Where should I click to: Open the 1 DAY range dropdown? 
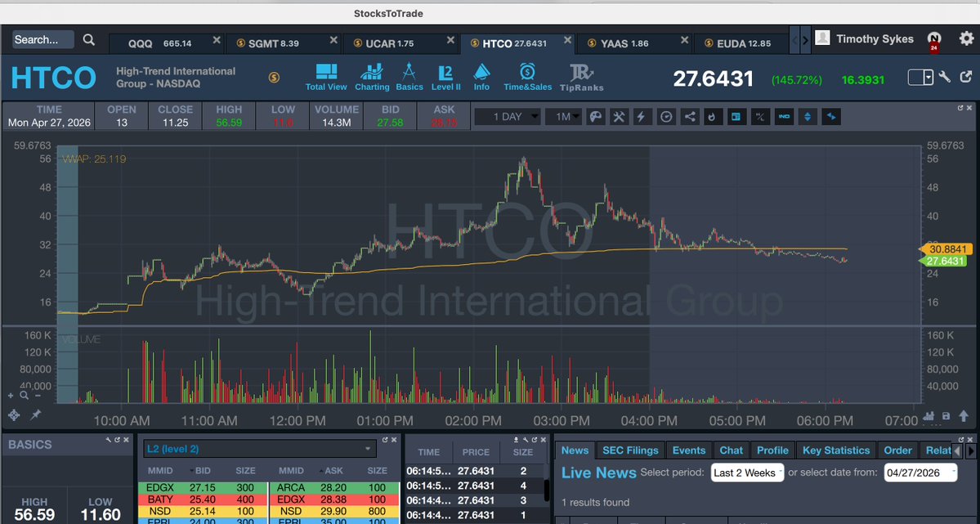[508, 117]
